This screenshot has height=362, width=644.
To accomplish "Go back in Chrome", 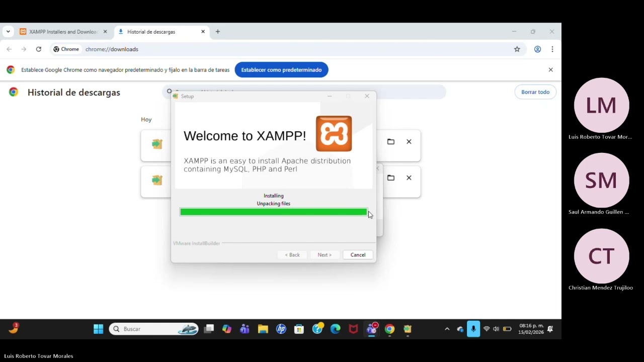I will tap(9, 49).
